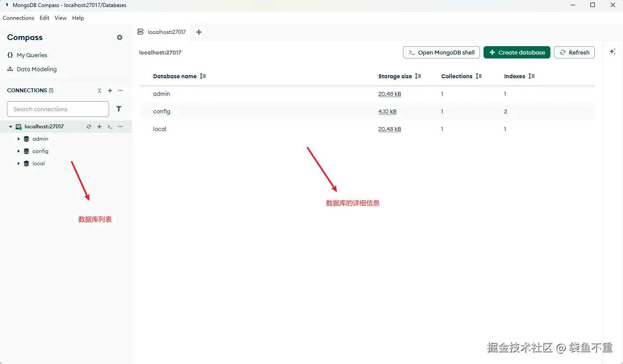
Task: Click config's Indexes value 2
Action: (506, 112)
